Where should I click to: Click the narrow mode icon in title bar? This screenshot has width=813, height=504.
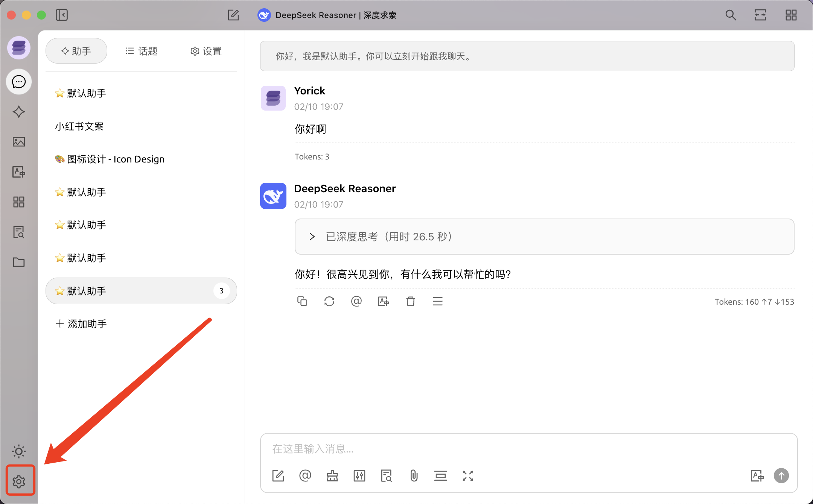(x=760, y=15)
